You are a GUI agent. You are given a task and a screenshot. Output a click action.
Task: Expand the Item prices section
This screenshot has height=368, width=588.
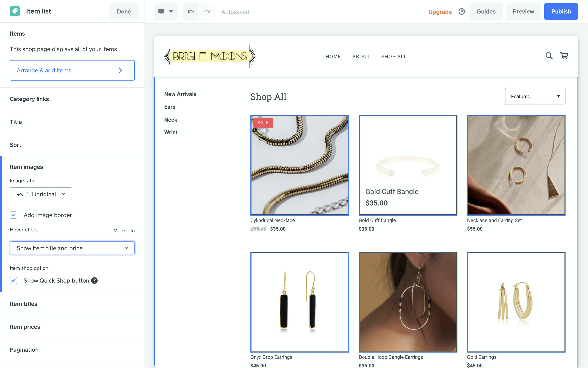(72, 327)
